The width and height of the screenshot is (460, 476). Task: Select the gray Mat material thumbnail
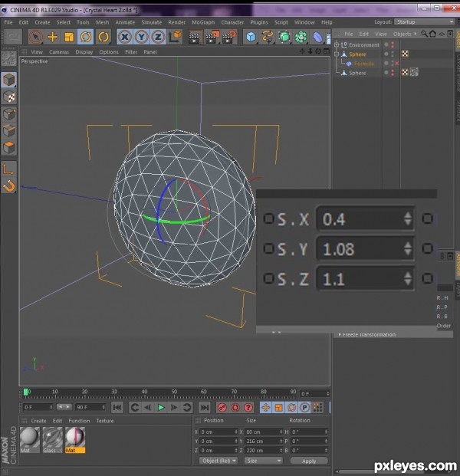tap(30, 439)
